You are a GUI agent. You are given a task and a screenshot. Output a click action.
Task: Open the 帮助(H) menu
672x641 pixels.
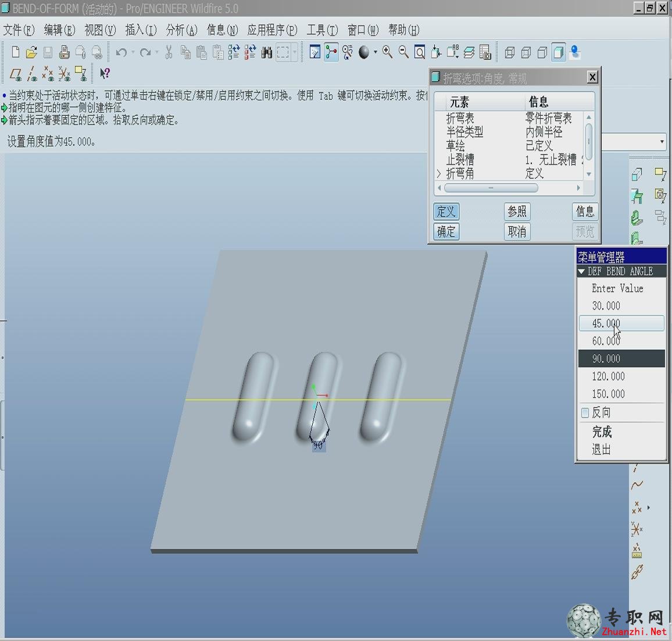403,30
